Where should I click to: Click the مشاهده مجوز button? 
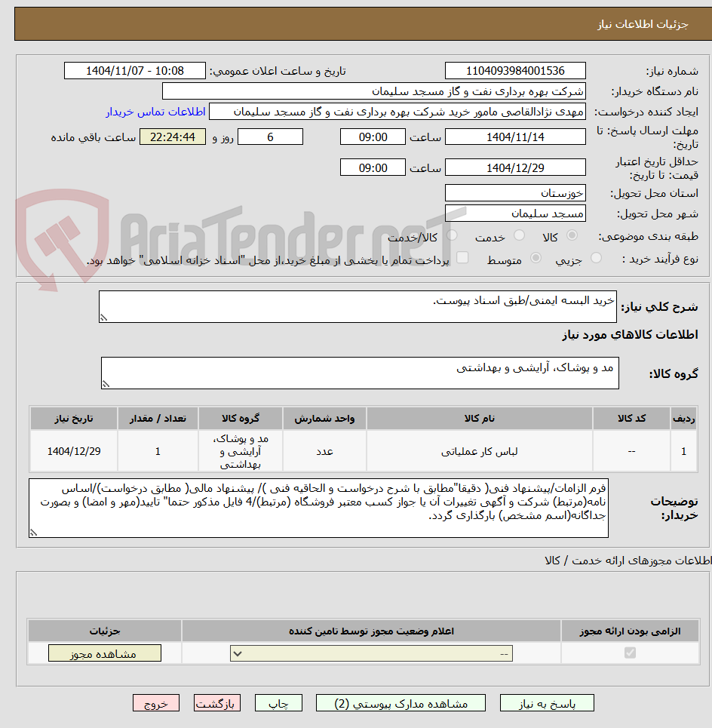click(104, 654)
